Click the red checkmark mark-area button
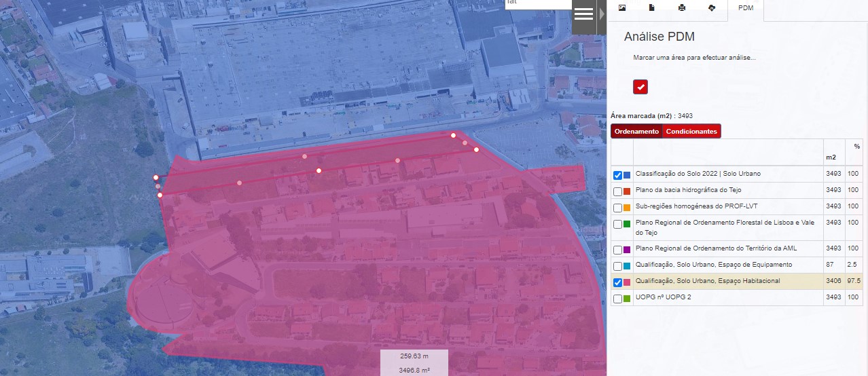This screenshot has height=376, width=868. 640,87
